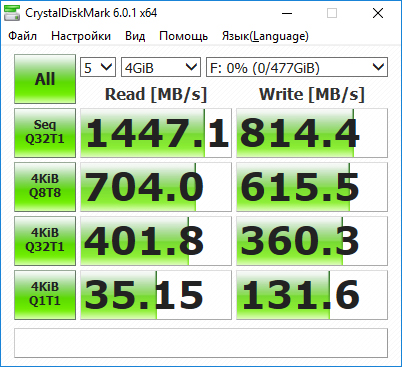Start the 4KiB Q8T8 test
The width and height of the screenshot is (402, 367).
(45, 187)
